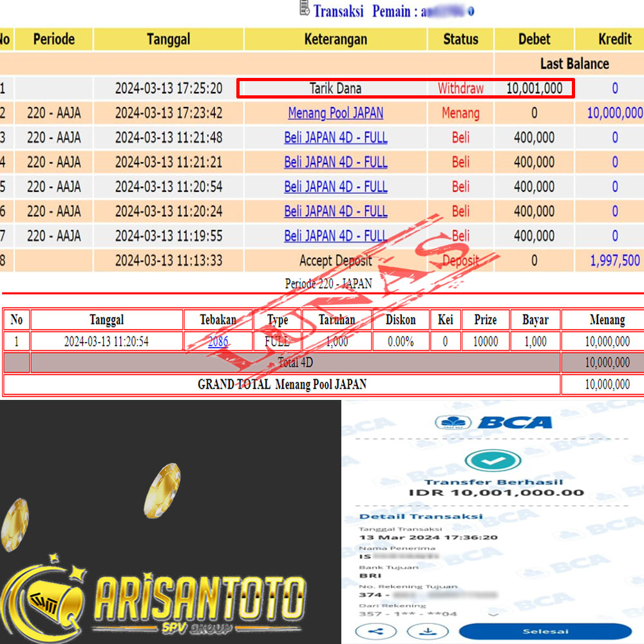
Task: Click the Debet column header
Action: click(x=534, y=39)
